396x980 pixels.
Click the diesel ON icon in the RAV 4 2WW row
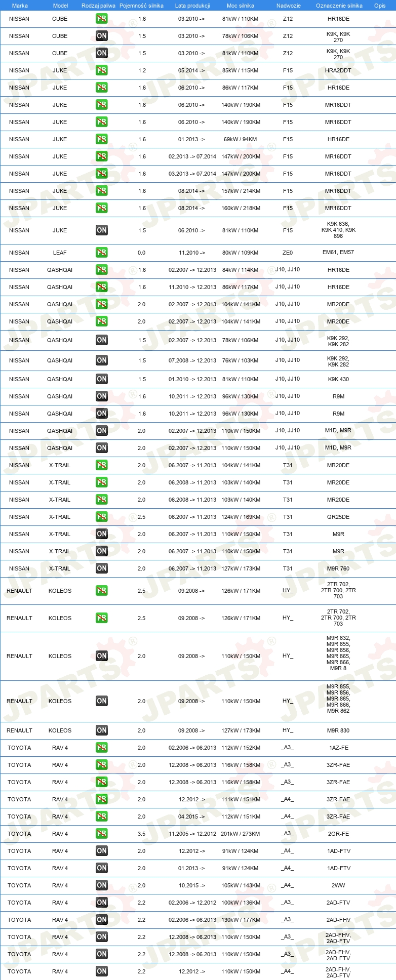click(x=102, y=885)
